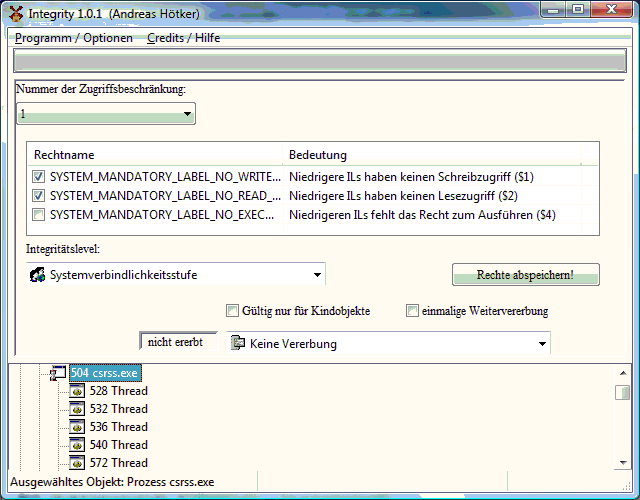640x500 pixels.
Task: Open the Nummer der Zugriffsbeschränkung dropdown
Action: [x=187, y=115]
